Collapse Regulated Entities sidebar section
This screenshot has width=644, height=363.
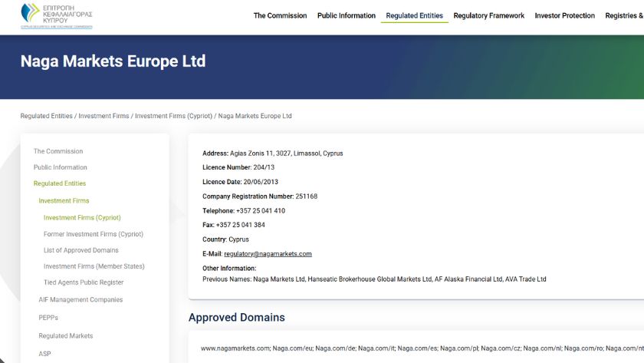pyautogui.click(x=60, y=183)
